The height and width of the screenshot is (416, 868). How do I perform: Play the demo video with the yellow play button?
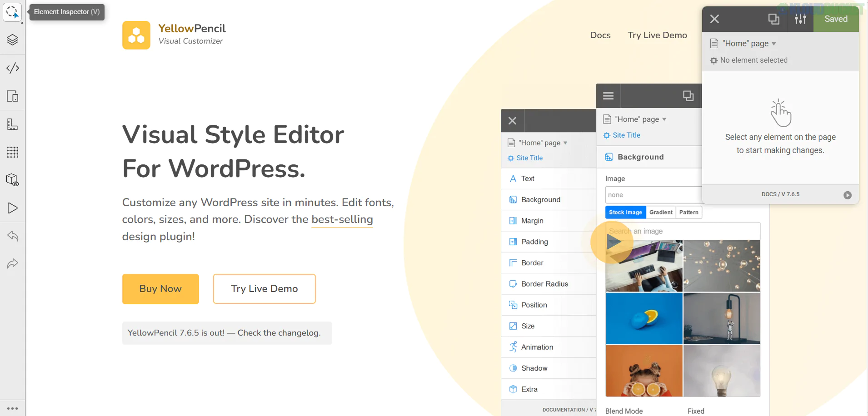click(612, 242)
